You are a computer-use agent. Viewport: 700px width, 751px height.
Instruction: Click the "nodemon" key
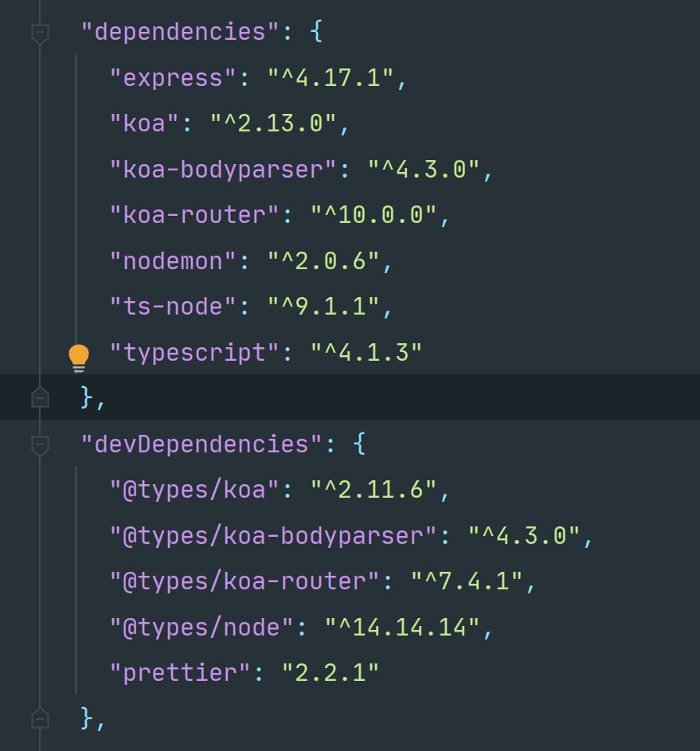173,261
